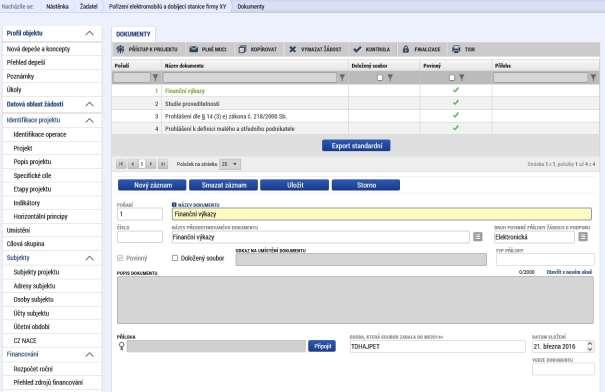The width and height of the screenshot is (605, 392).
Task: Click into Název dokumentu yellow field
Action: pyautogui.click(x=382, y=214)
